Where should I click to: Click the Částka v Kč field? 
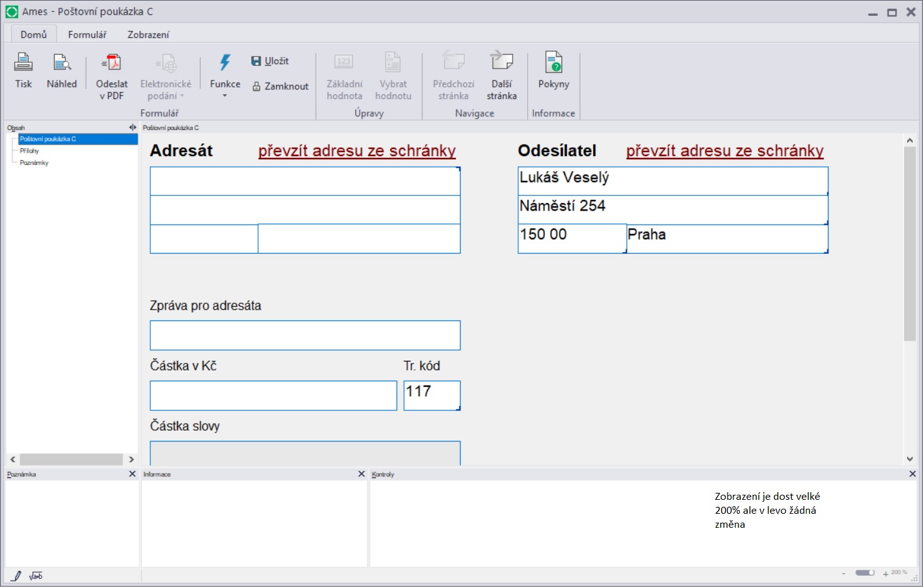coord(273,396)
